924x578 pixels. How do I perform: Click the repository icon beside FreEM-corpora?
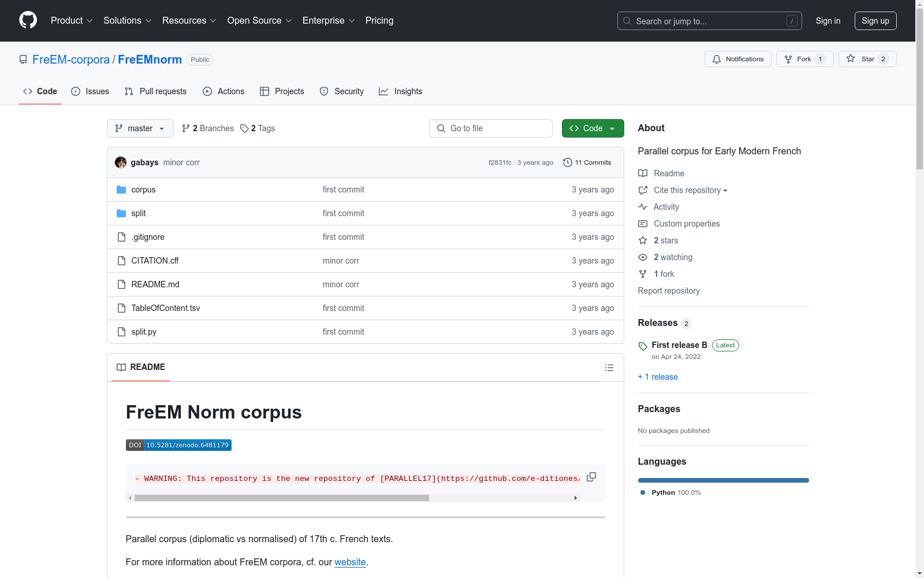pos(23,60)
